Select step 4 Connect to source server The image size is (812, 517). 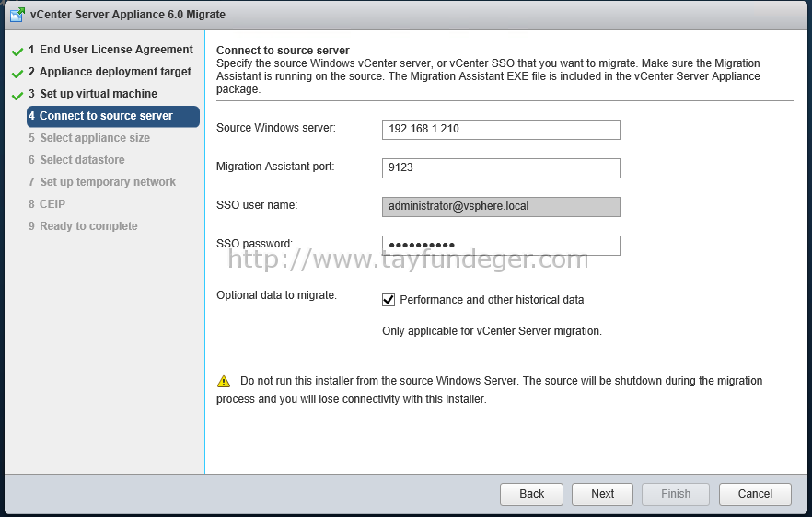pyautogui.click(x=113, y=116)
